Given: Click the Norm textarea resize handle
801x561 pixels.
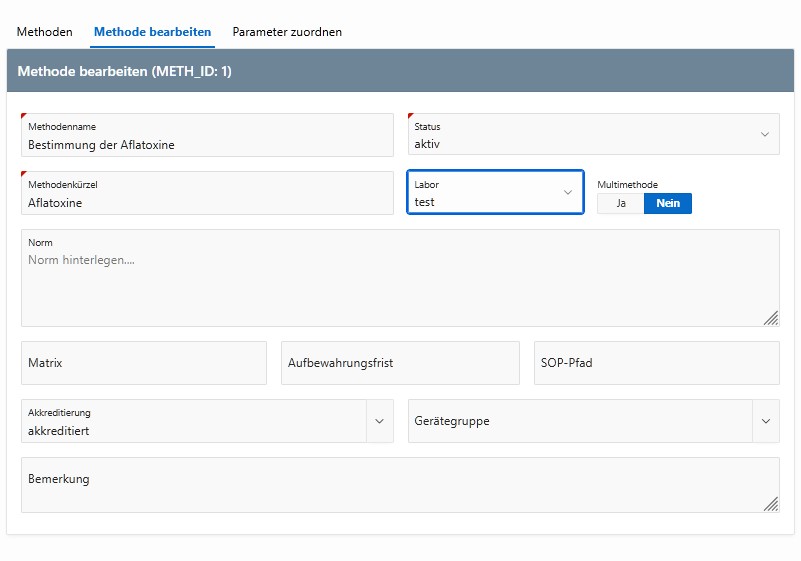Looking at the screenshot, I should tap(771, 318).
